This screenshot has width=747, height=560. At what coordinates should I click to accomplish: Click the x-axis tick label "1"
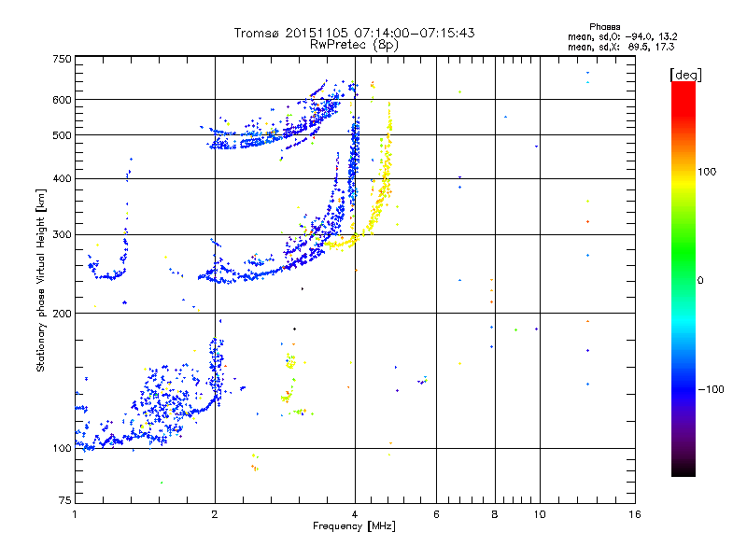click(75, 514)
